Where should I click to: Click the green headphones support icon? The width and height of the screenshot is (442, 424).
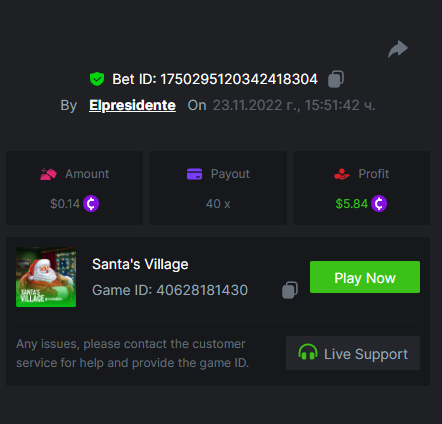(x=308, y=353)
